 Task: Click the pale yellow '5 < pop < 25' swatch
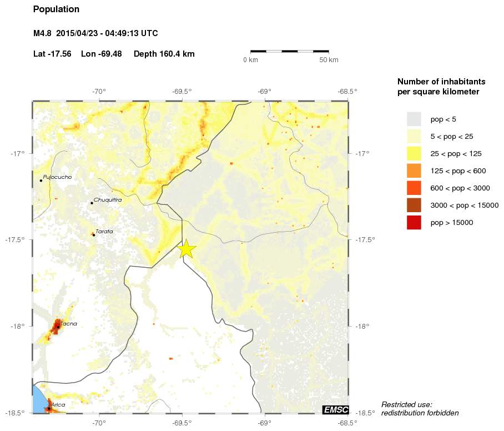414,136
